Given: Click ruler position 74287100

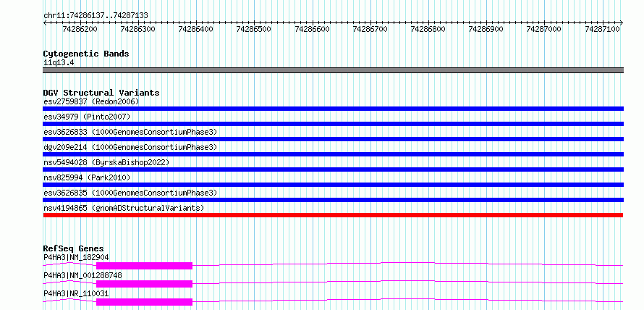Looking at the screenshot, I should [x=602, y=29].
